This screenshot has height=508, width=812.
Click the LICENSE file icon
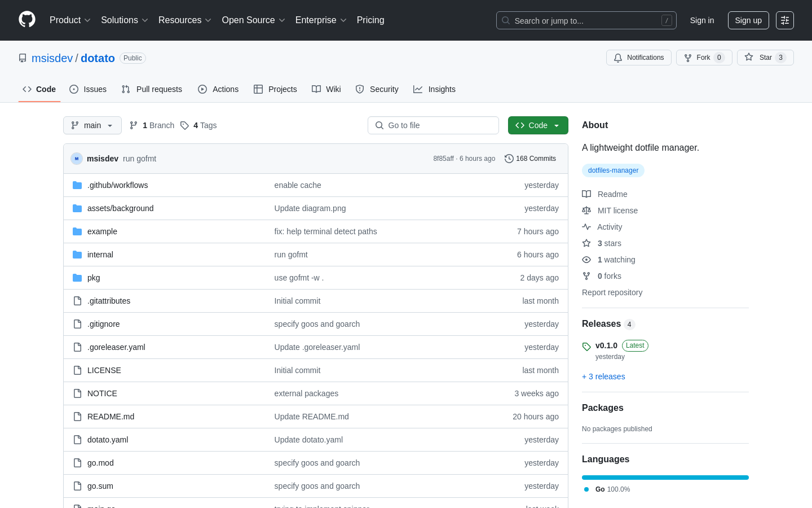tap(77, 370)
